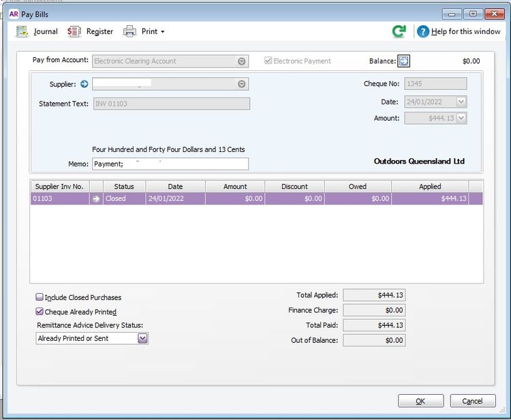The image size is (511, 420).
Task: Open the Print dropdown arrow menu
Action: pos(162,32)
